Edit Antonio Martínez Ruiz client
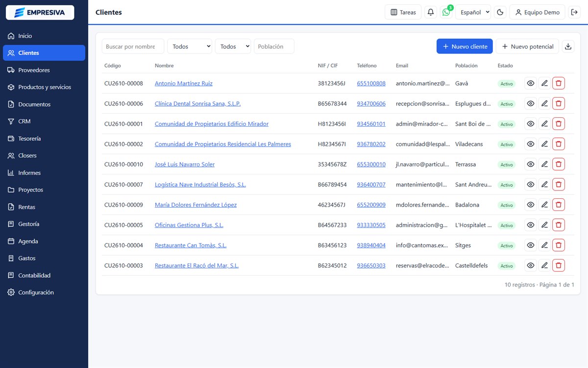This screenshot has width=588, height=368. pos(544,83)
